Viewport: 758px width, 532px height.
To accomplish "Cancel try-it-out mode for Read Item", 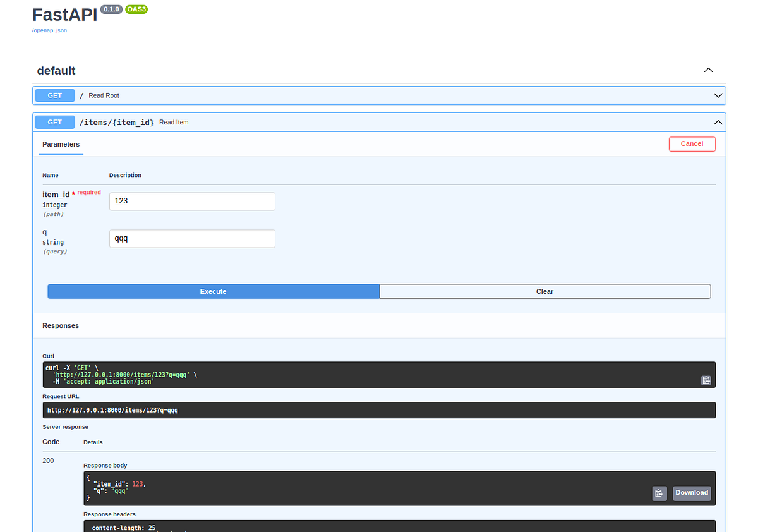I will [x=692, y=144].
